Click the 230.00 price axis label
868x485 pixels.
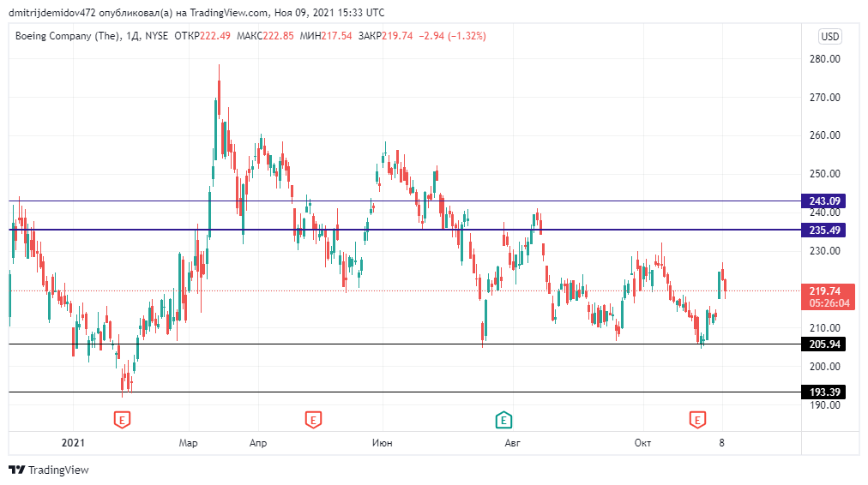pyautogui.click(x=825, y=251)
